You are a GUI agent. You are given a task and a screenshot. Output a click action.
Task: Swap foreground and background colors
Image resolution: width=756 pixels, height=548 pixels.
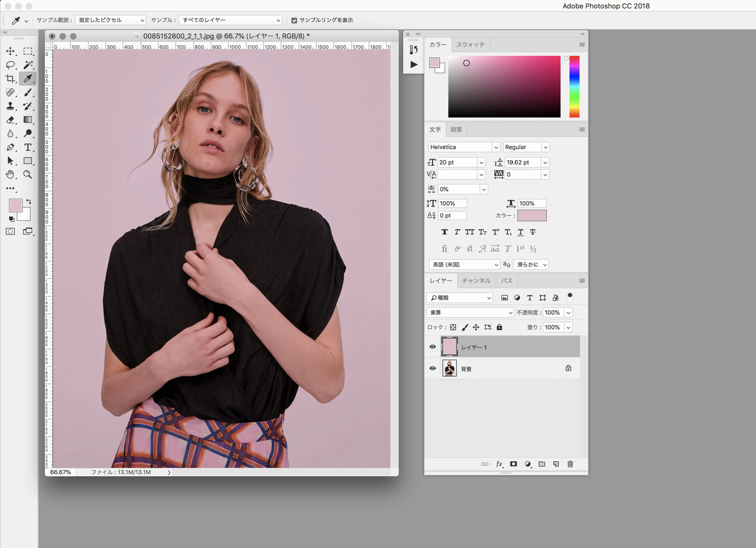click(x=29, y=202)
